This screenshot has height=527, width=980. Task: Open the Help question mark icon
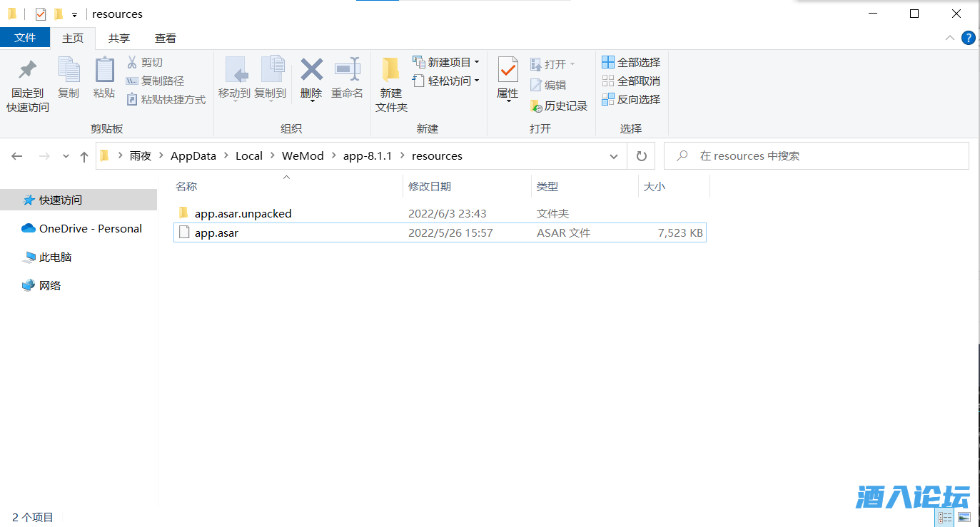968,38
